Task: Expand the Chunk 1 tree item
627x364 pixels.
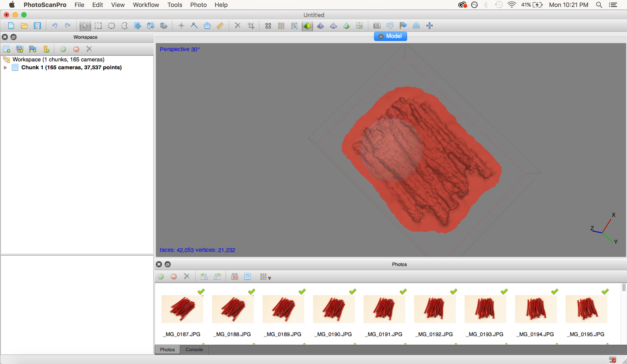Action: pyautogui.click(x=5, y=67)
